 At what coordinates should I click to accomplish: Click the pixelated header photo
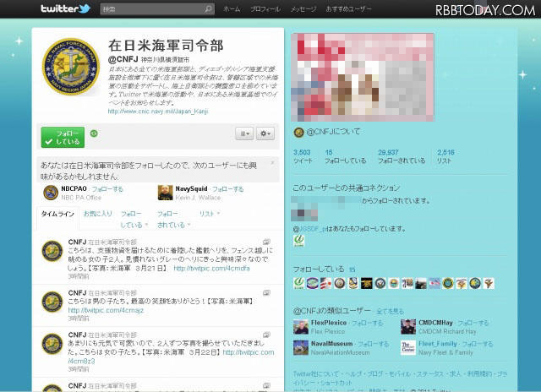click(363, 77)
